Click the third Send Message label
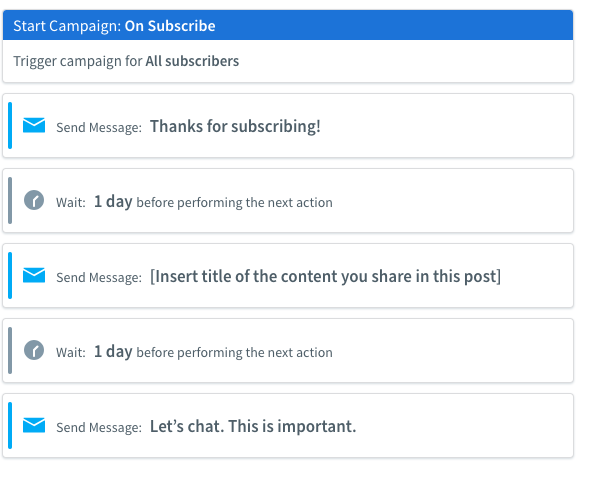The image size is (592, 488). [x=99, y=428]
